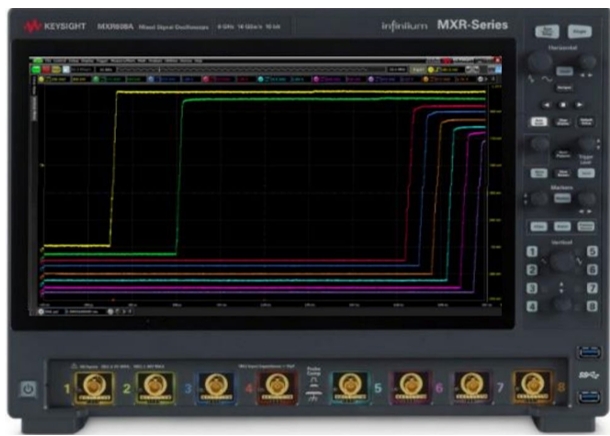Click the green channel 2 rising edge trace
The height and width of the screenshot is (436, 610).
[180, 177]
